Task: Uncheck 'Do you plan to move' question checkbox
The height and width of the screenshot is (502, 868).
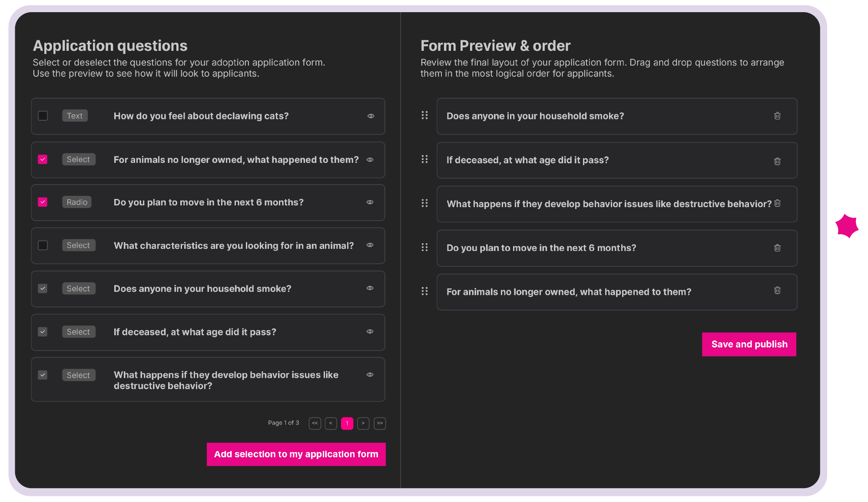Action: coord(43,202)
